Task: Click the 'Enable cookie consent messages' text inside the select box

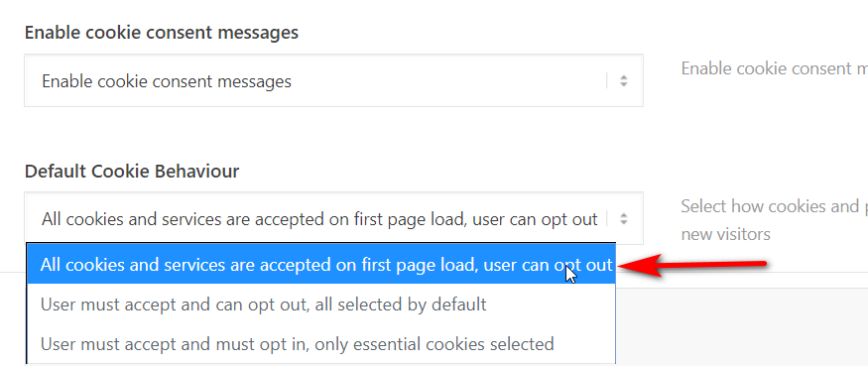Action: tap(167, 81)
